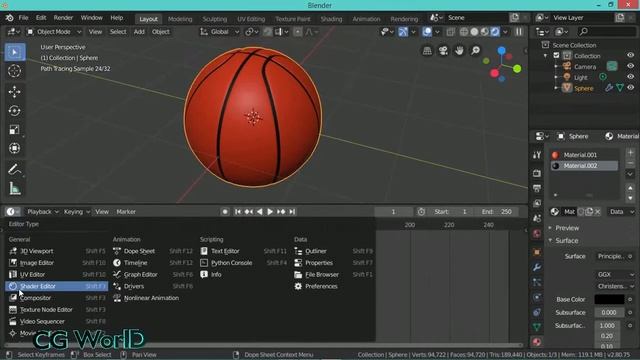Switch to Modeling workspace tab

[180, 19]
